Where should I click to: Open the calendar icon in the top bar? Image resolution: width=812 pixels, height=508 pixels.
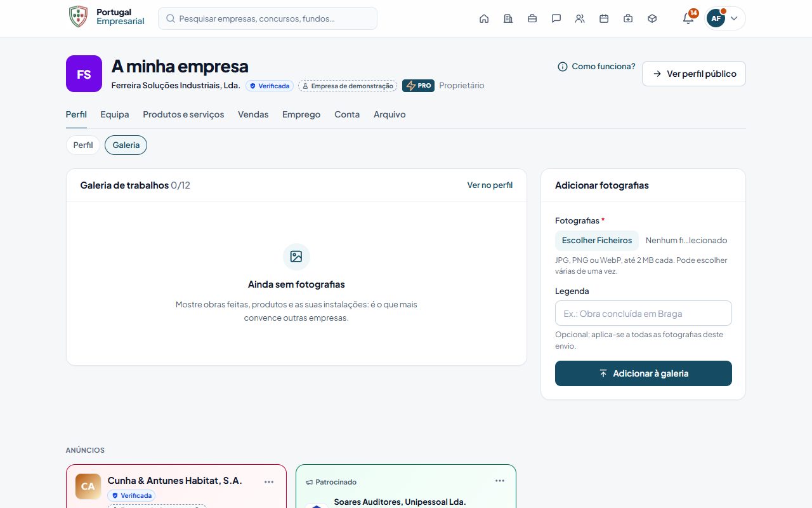click(604, 18)
